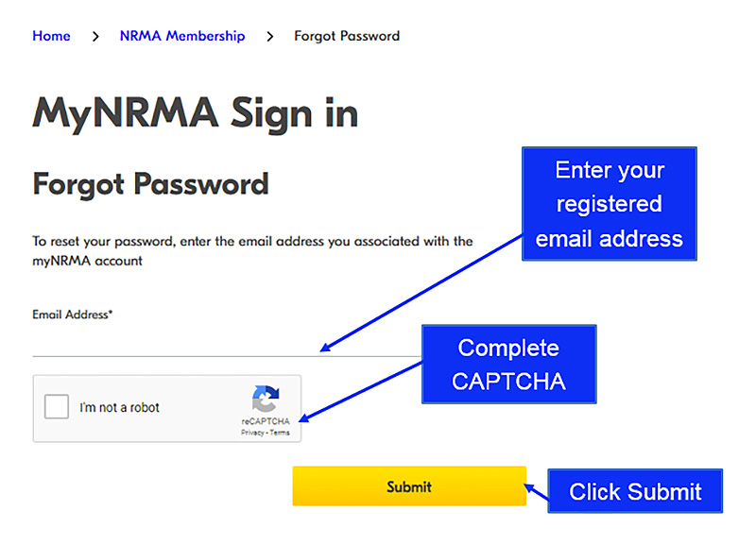Click the "Complete CAPTCHA" annotation box
Viewport: 756px width, 545px height.
[508, 364]
